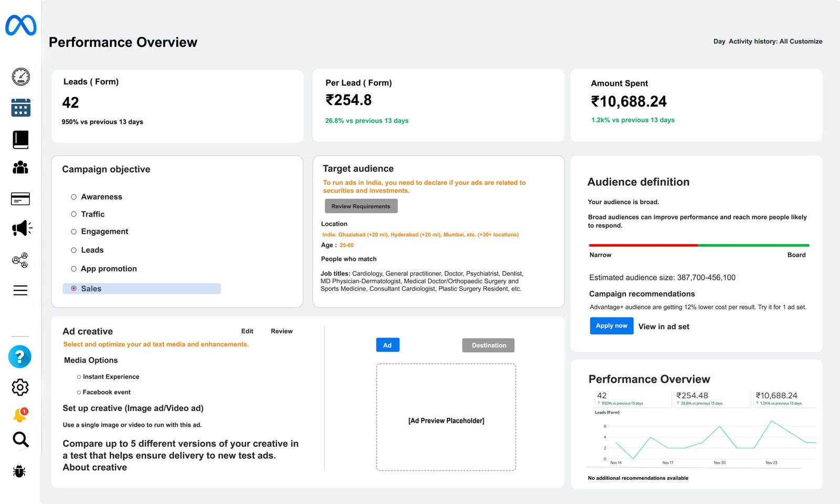Open billing credit card icon
This screenshot has height=504, width=840.
(20, 198)
